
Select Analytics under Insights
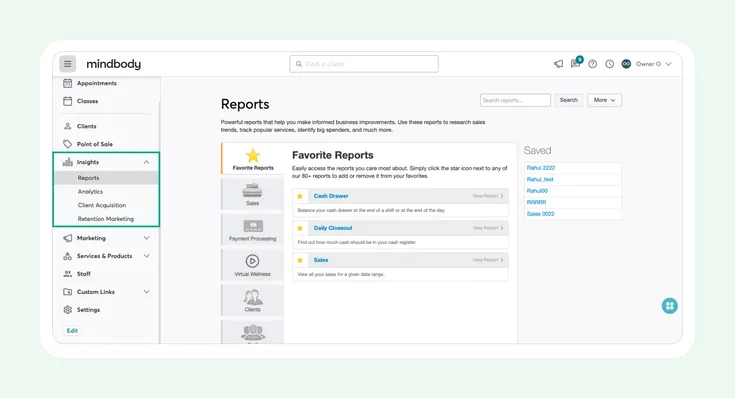pyautogui.click(x=90, y=191)
